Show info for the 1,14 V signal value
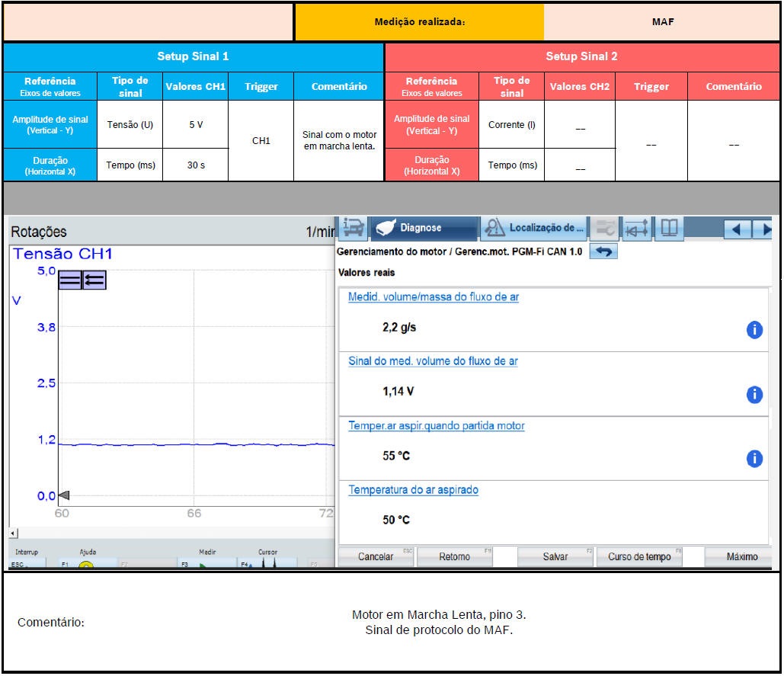The height and width of the screenshot is (676, 784). [x=754, y=394]
